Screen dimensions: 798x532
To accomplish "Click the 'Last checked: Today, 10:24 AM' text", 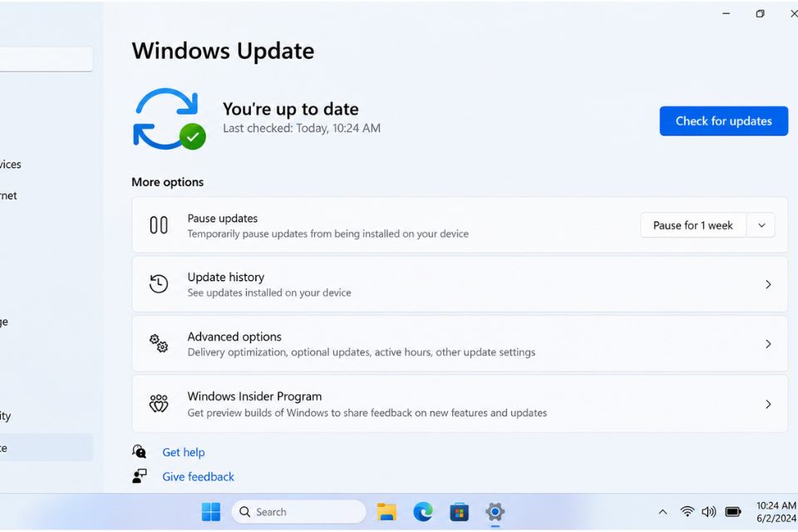I will [302, 128].
